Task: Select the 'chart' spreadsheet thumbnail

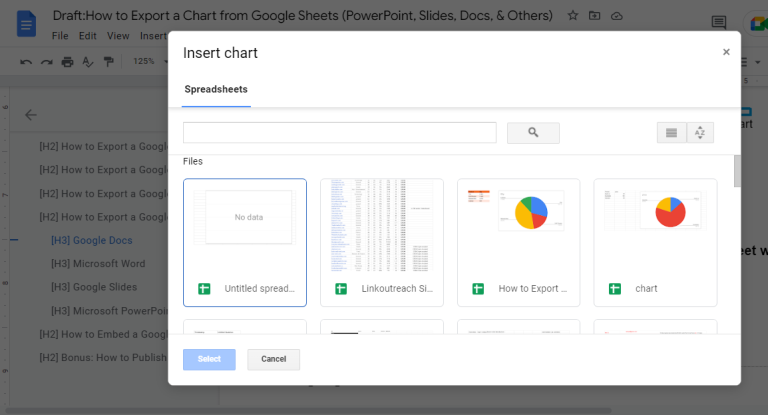Action: pyautogui.click(x=655, y=242)
